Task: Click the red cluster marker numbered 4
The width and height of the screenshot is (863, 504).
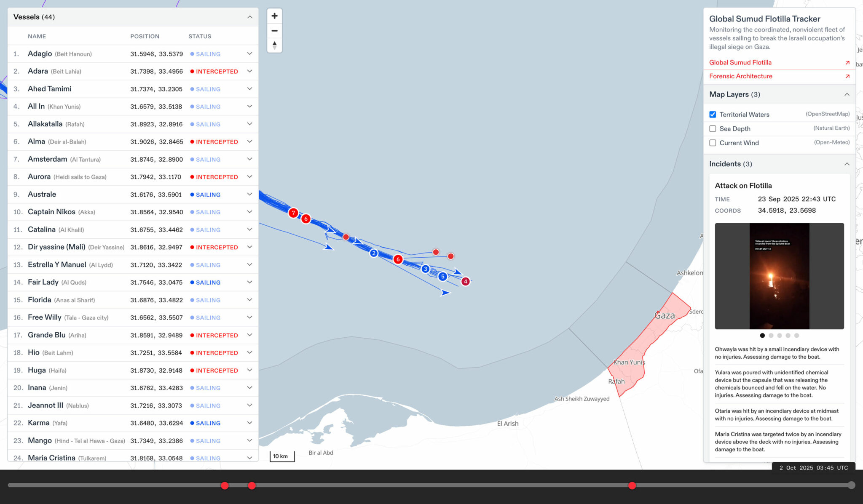Action: coord(466,281)
